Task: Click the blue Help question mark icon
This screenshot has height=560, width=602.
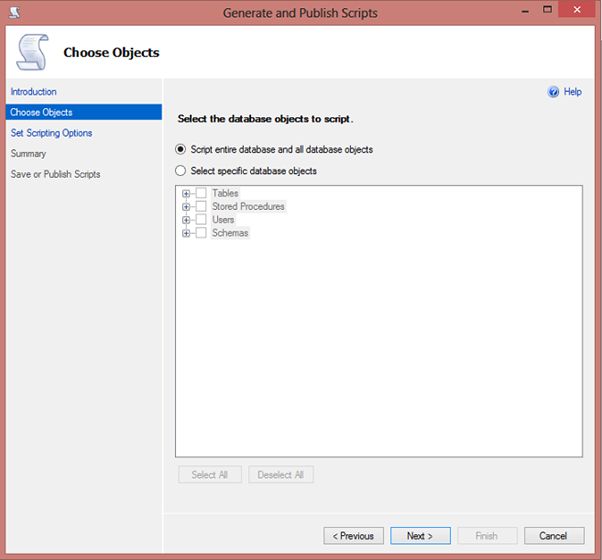Action: coord(553,92)
